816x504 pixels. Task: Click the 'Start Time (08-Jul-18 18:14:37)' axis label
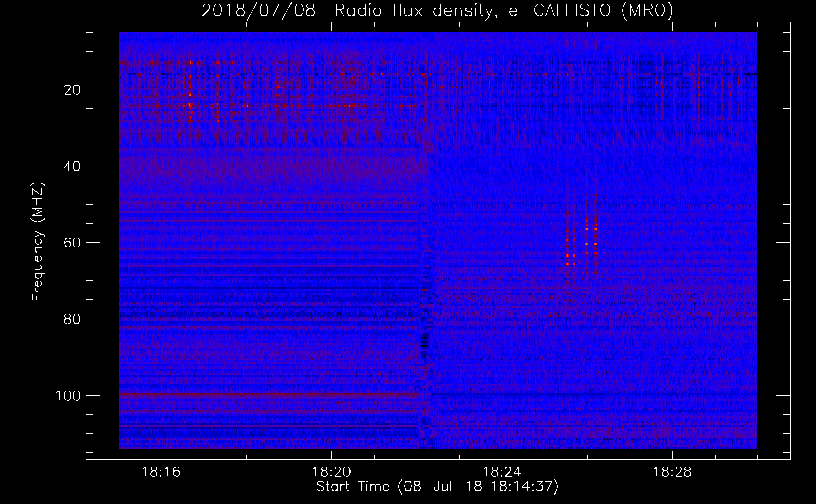point(437,487)
